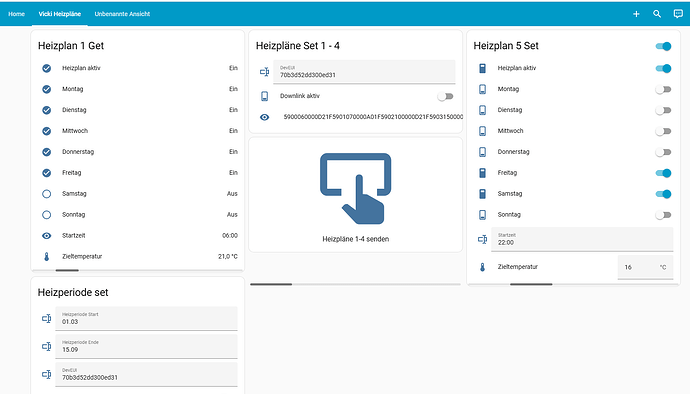Edit Heizperiode Ende field 15.09
Image resolution: width=690 pixels, height=394 pixels.
pos(147,346)
